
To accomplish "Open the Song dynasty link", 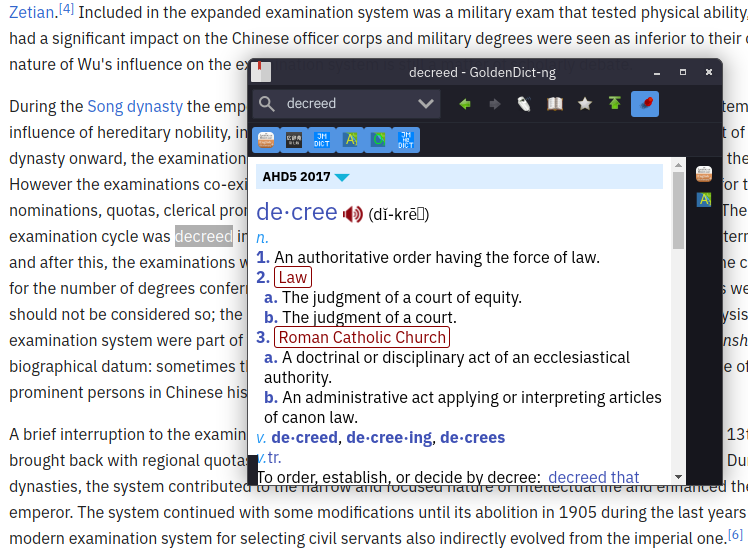I will point(135,106).
